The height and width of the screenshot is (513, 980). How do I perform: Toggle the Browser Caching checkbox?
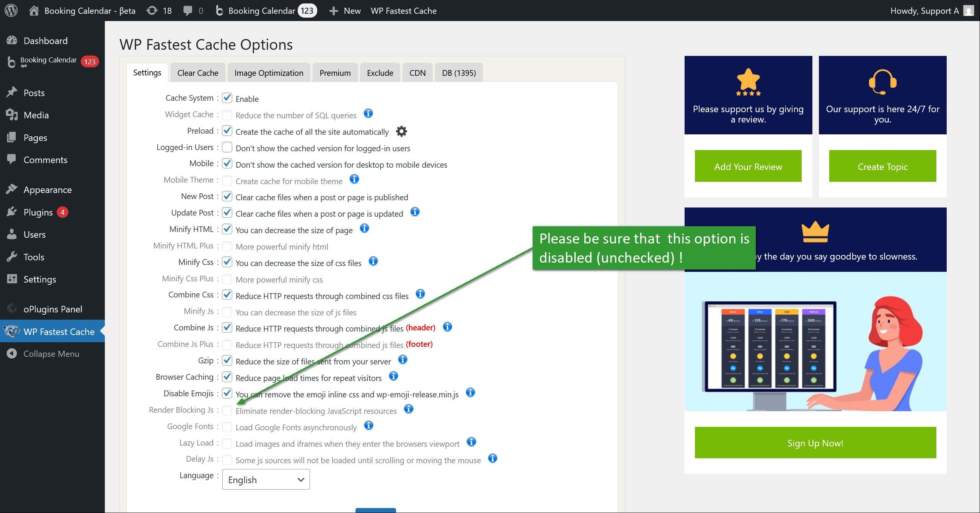click(227, 377)
